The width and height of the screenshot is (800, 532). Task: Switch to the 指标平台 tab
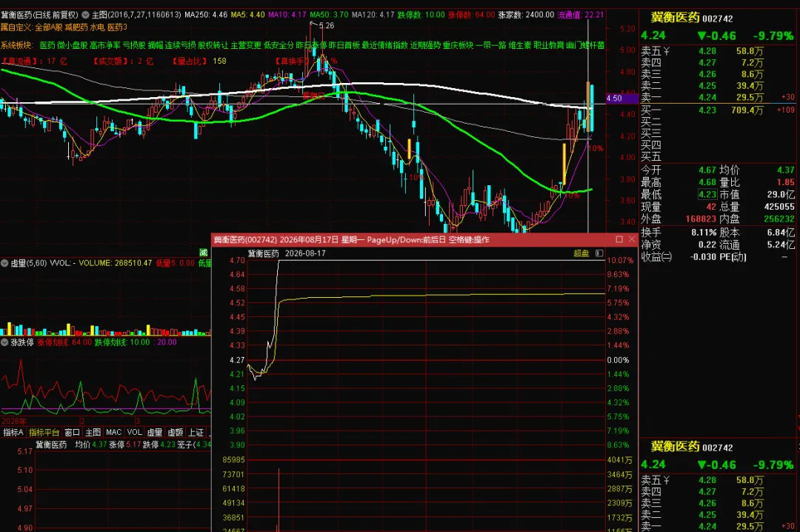(44, 433)
